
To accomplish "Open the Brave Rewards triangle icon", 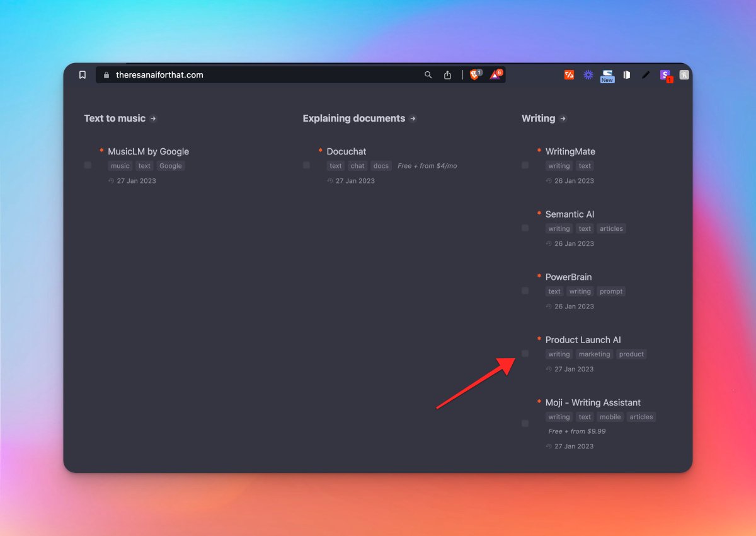I will [496, 75].
